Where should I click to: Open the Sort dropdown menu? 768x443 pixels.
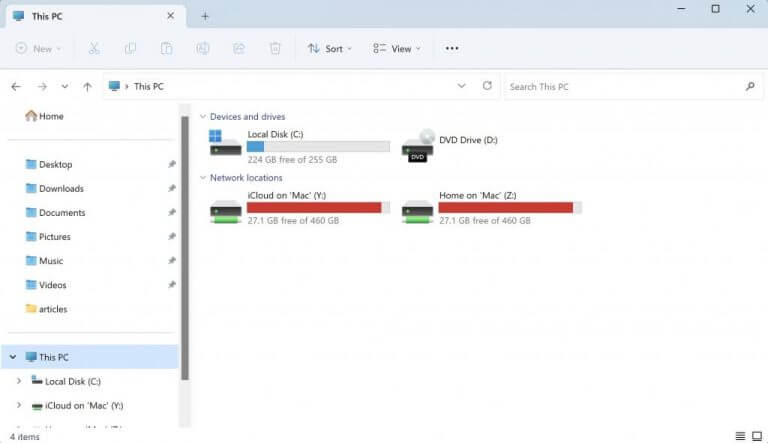click(330, 49)
